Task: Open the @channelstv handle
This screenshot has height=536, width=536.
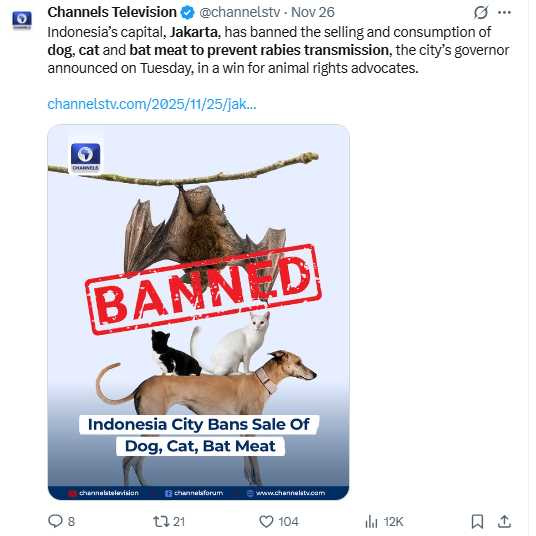Action: (240, 12)
